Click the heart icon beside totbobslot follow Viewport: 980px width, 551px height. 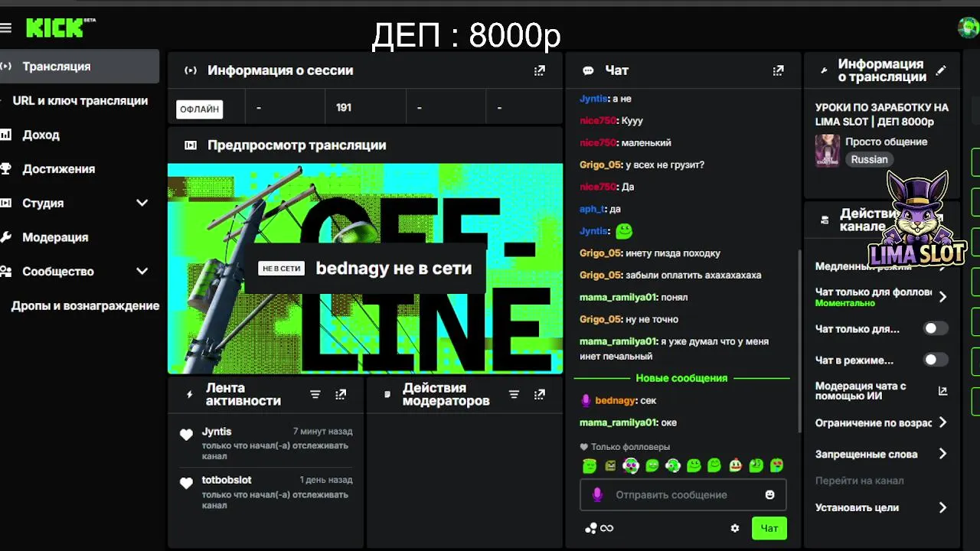(186, 483)
